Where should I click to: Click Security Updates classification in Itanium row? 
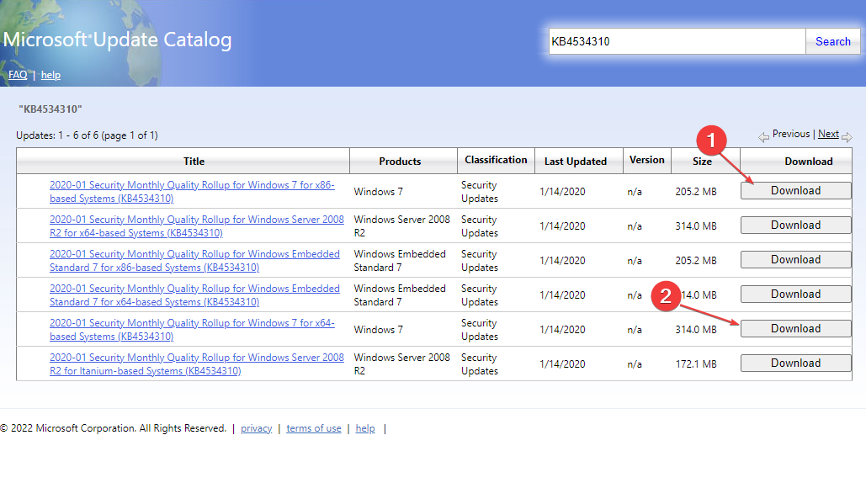coord(480,363)
